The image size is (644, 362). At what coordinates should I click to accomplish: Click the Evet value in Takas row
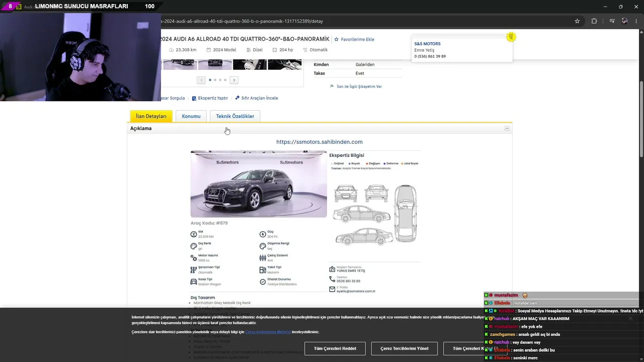pyautogui.click(x=360, y=73)
